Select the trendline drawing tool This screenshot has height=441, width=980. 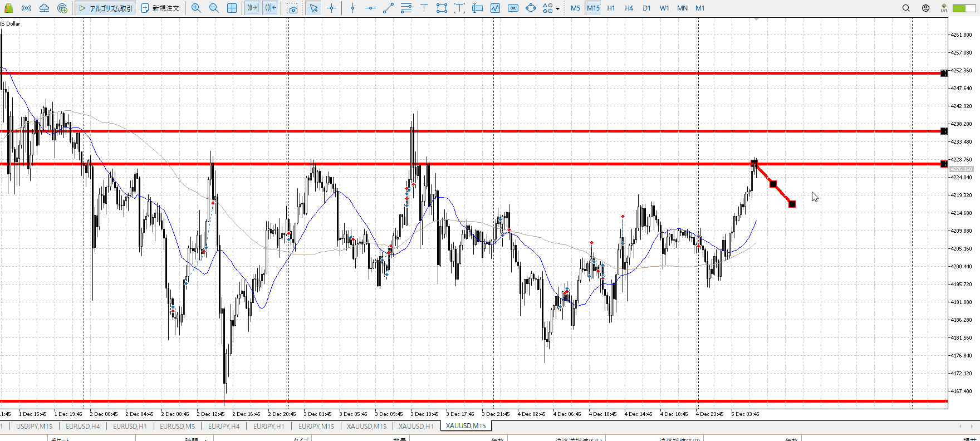click(x=389, y=8)
